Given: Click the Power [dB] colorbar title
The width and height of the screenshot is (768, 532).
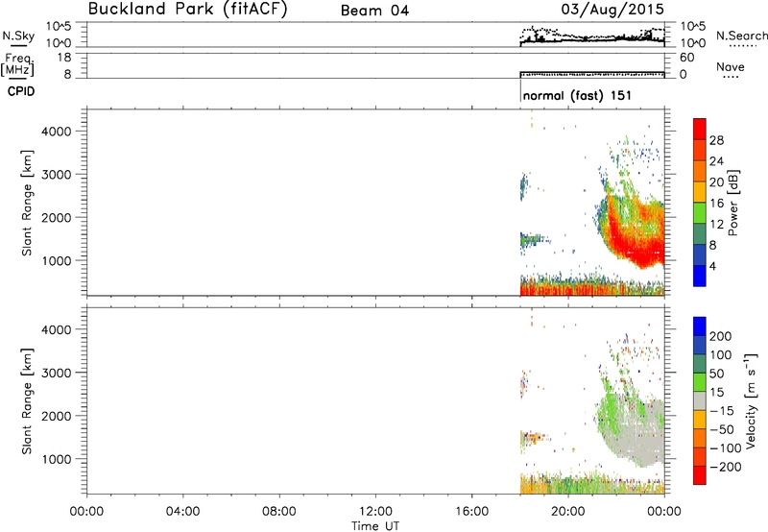Looking at the screenshot, I should (732, 203).
